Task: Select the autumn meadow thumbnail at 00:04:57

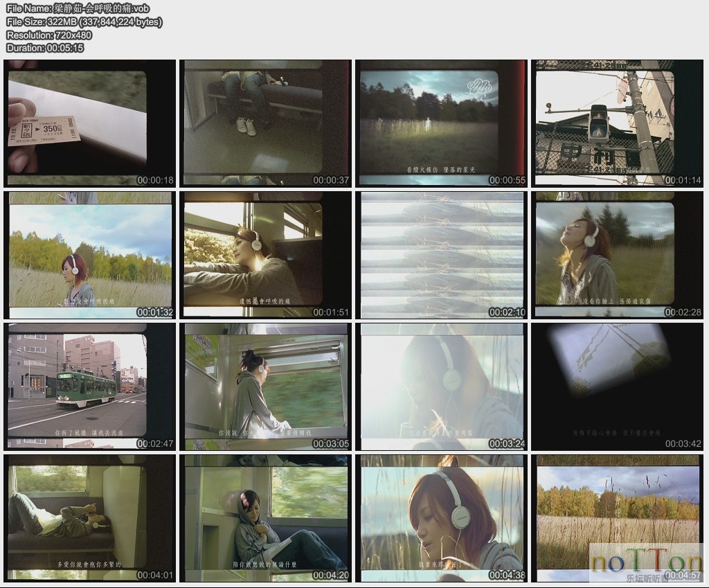Action: coord(617,519)
